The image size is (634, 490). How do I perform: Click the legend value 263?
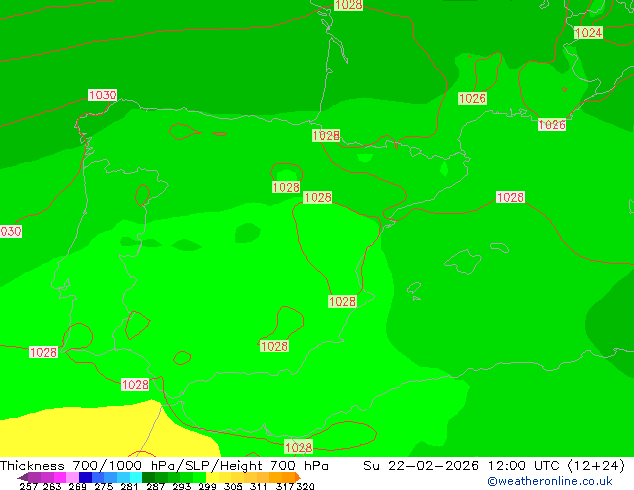(x=52, y=486)
